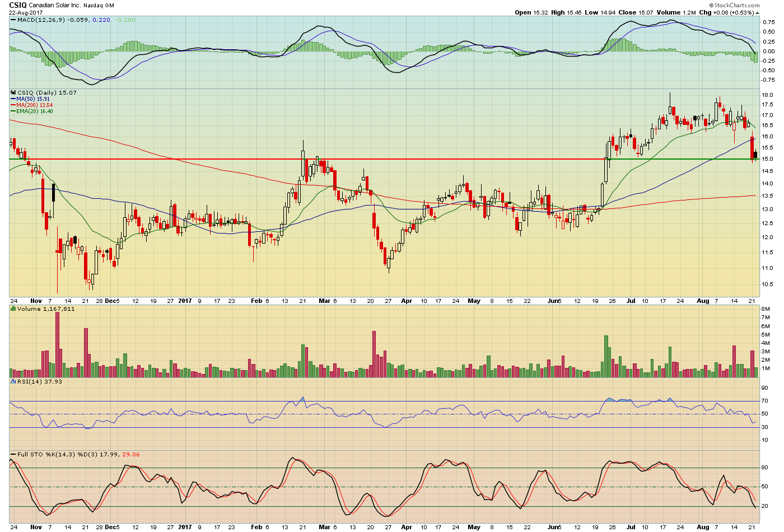Click the tall green volume bar in late June
The image size is (784, 532).
(606, 357)
